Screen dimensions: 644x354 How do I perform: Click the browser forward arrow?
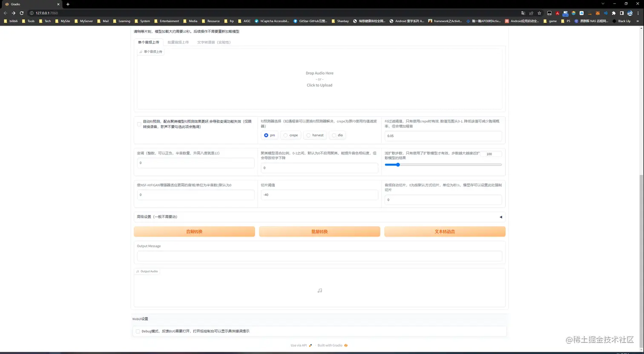(x=13, y=13)
